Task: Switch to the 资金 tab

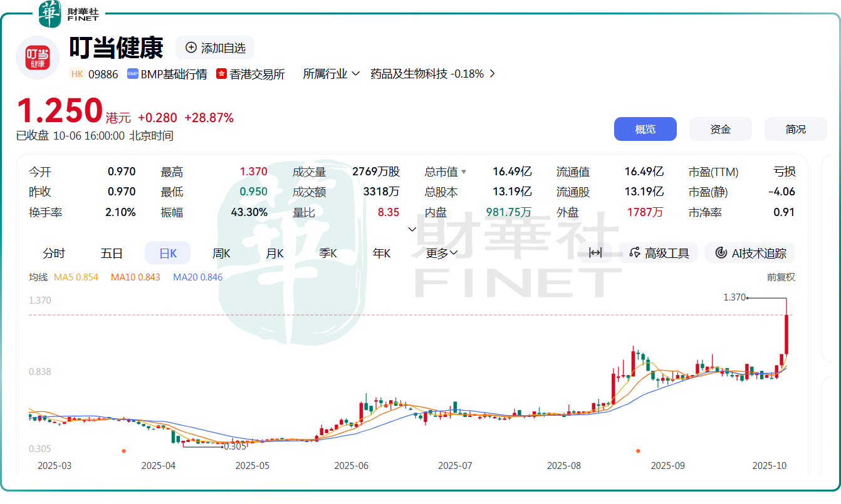Action: coord(720,129)
